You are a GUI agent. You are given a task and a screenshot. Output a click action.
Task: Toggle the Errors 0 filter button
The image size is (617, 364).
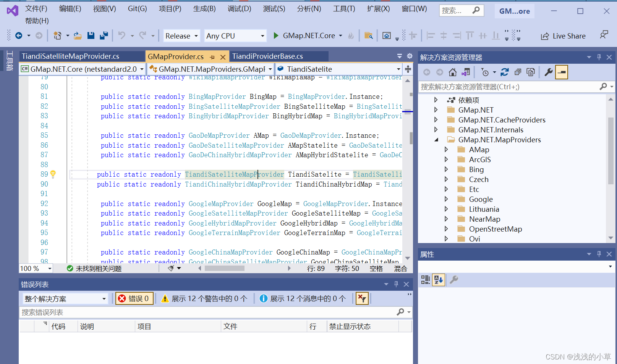coord(135,298)
